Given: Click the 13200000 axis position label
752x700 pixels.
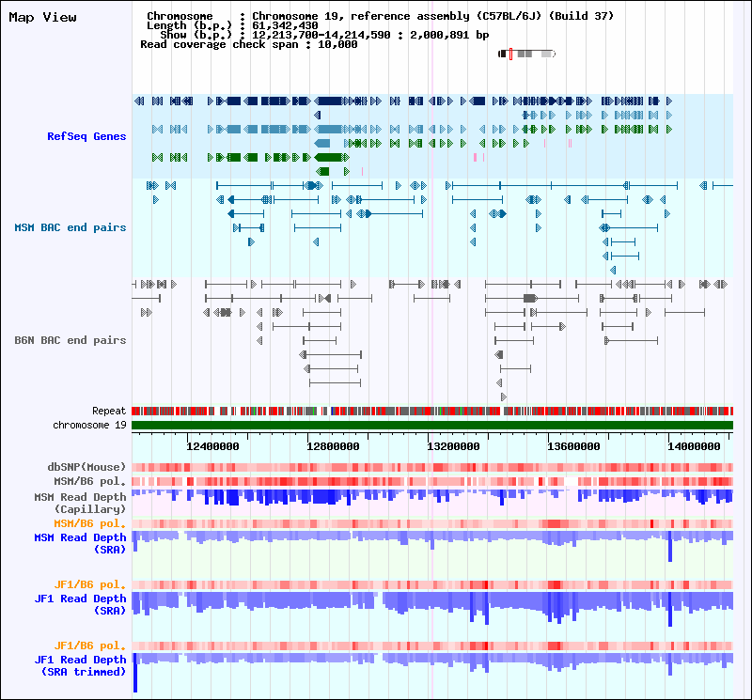Looking at the screenshot, I should click(453, 446).
